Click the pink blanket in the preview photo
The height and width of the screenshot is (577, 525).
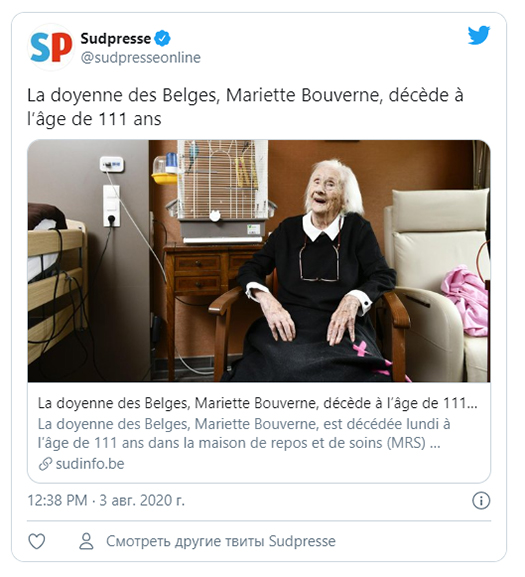point(465,300)
